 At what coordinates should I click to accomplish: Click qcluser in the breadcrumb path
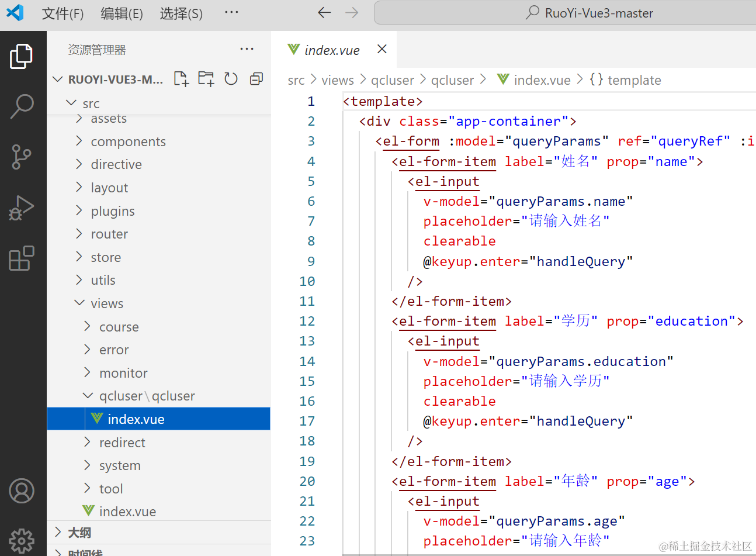pos(392,80)
